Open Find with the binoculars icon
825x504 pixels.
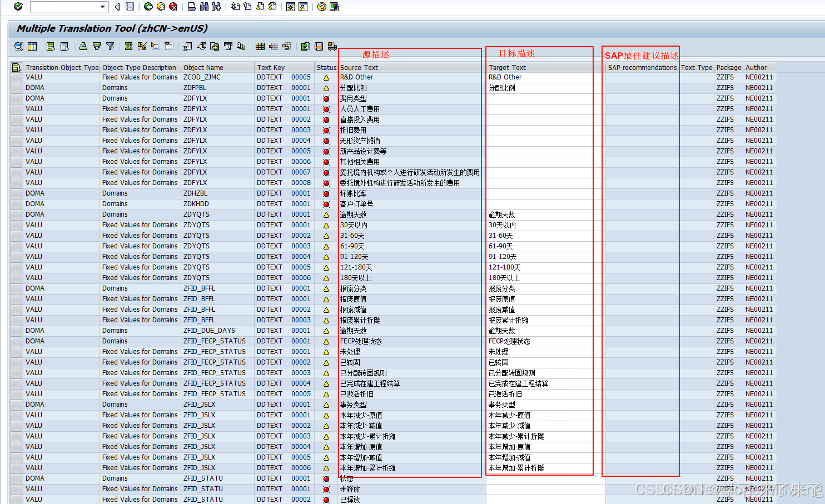click(x=204, y=7)
